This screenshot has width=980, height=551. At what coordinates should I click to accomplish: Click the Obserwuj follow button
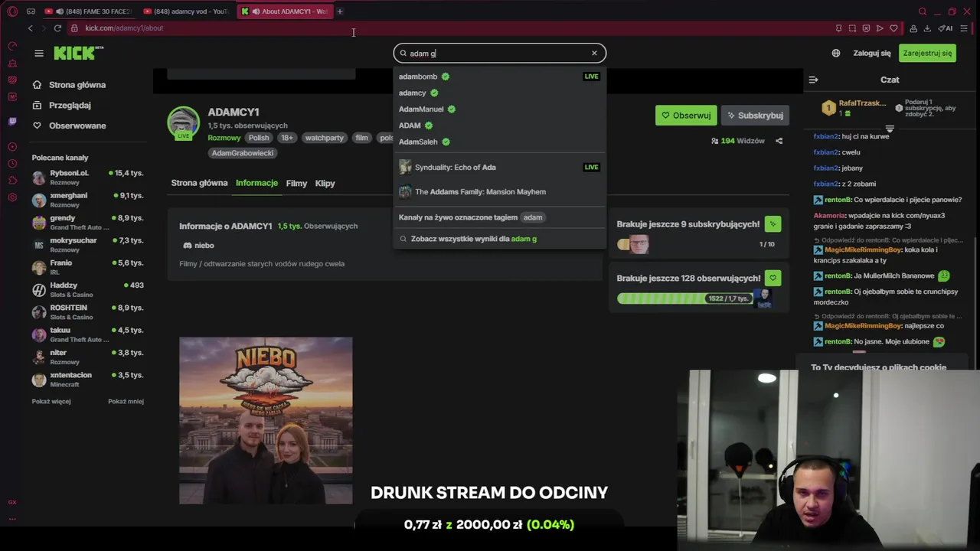[686, 116]
